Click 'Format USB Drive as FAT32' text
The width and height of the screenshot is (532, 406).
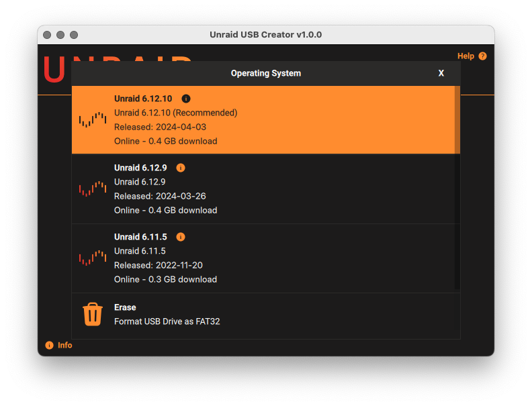[167, 321]
